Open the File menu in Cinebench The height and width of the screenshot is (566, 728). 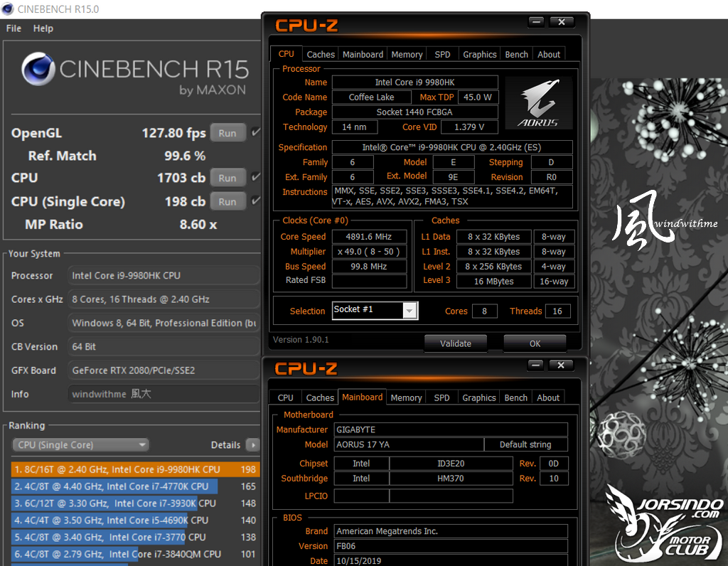14,28
